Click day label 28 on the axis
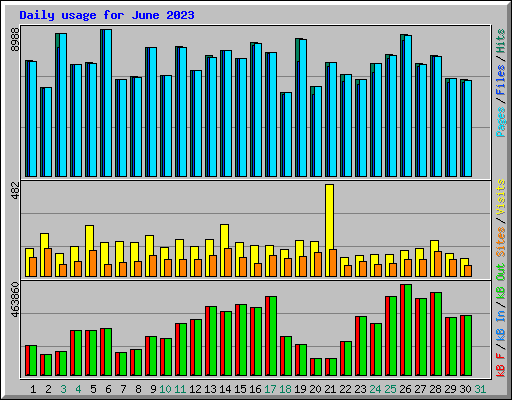The image size is (512, 400). click(435, 389)
